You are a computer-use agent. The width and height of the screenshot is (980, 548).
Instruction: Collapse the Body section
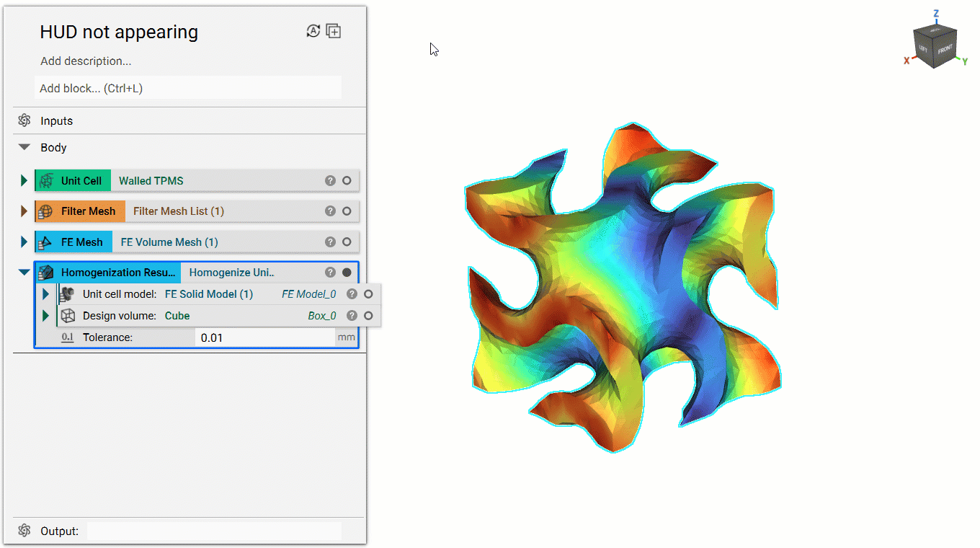24,147
